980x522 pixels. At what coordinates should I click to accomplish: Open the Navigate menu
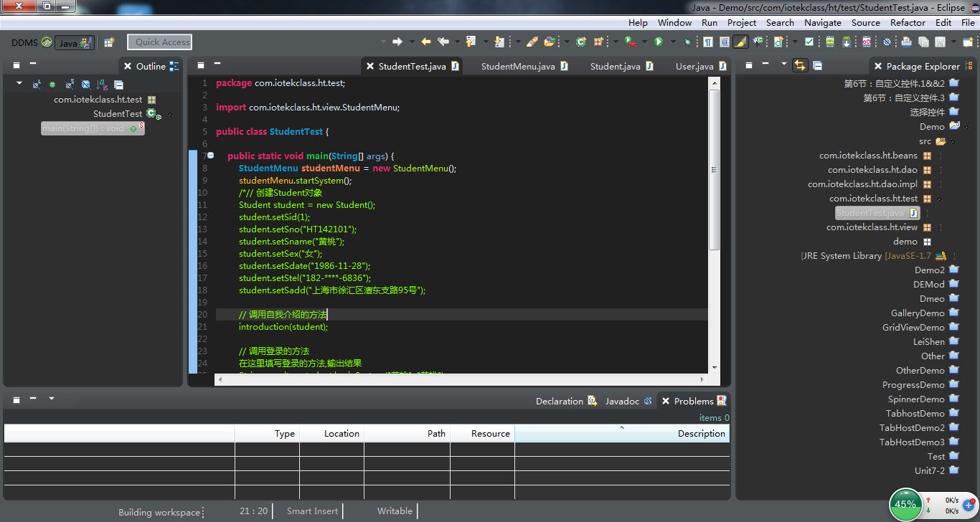pos(823,22)
